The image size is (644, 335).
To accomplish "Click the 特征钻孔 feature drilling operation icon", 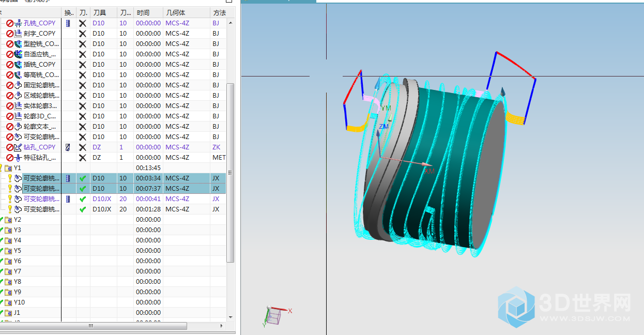I will coord(18,157).
